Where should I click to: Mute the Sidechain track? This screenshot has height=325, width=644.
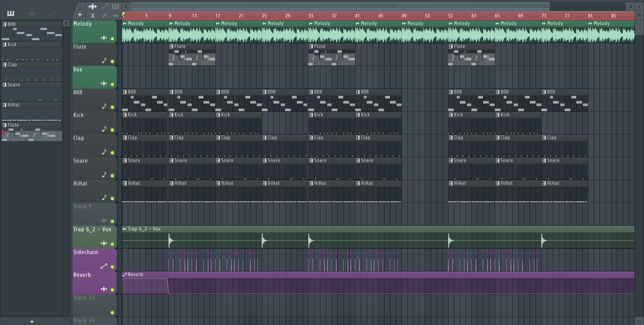112,267
